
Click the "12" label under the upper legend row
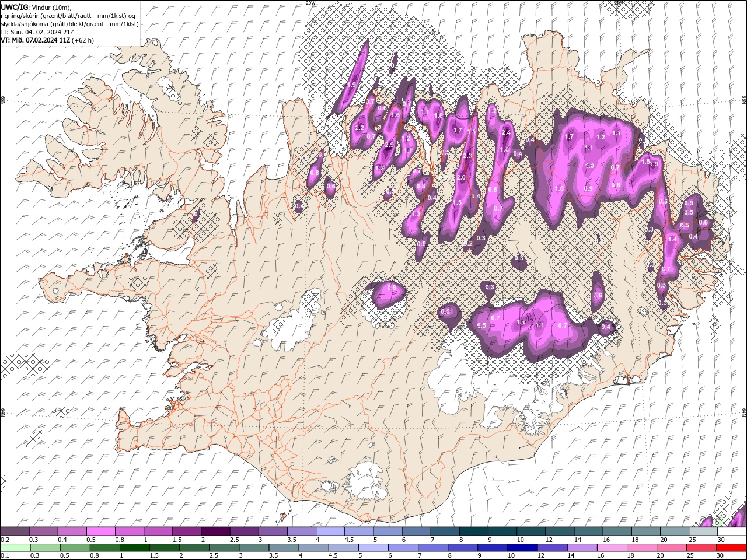548,540
